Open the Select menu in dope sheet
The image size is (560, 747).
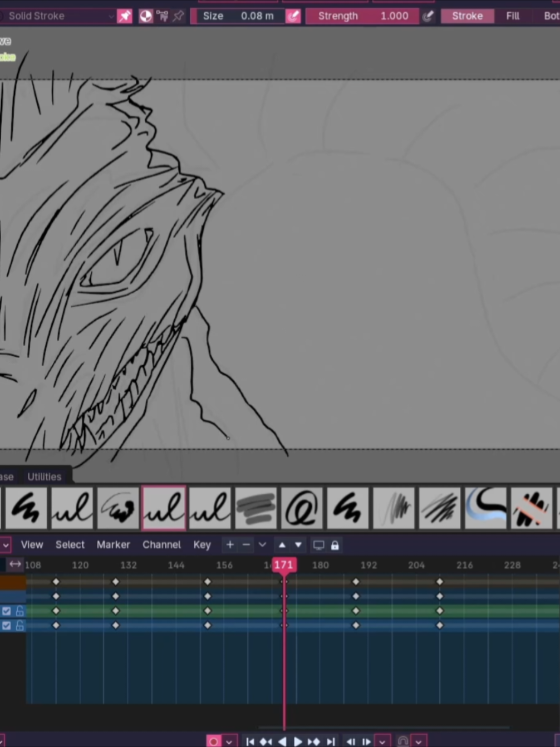tap(70, 545)
